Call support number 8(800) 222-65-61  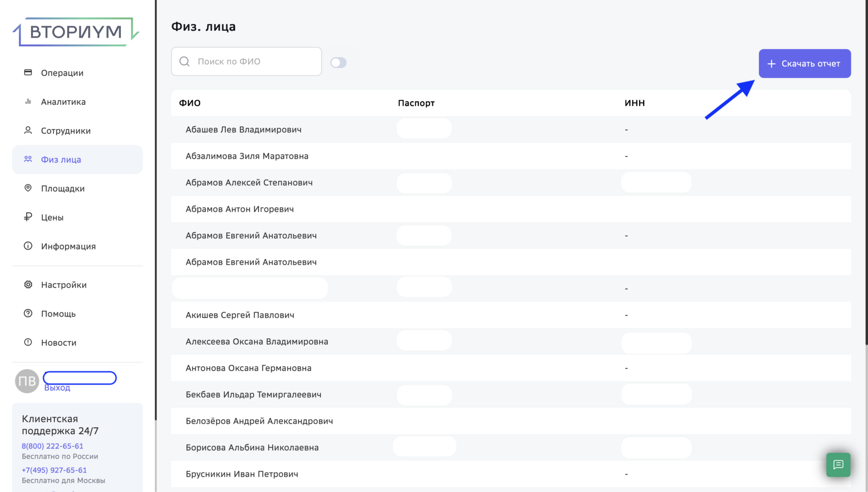click(x=52, y=446)
